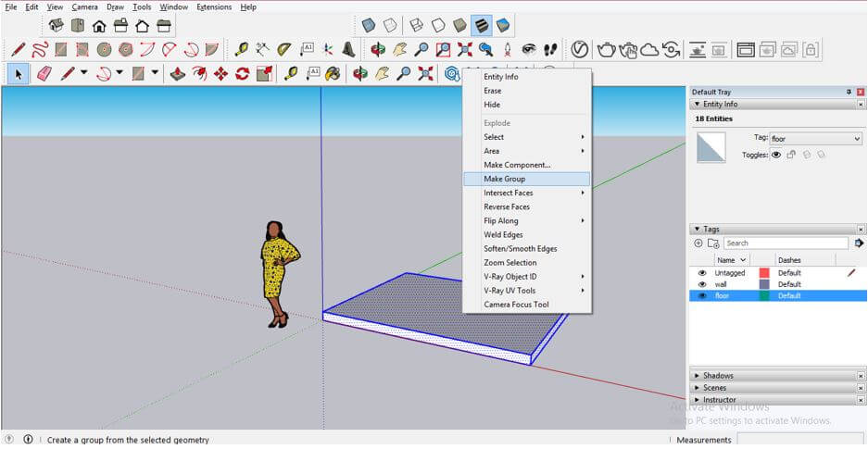Select the Push/Pull tool
The height and width of the screenshot is (449, 868).
point(177,73)
